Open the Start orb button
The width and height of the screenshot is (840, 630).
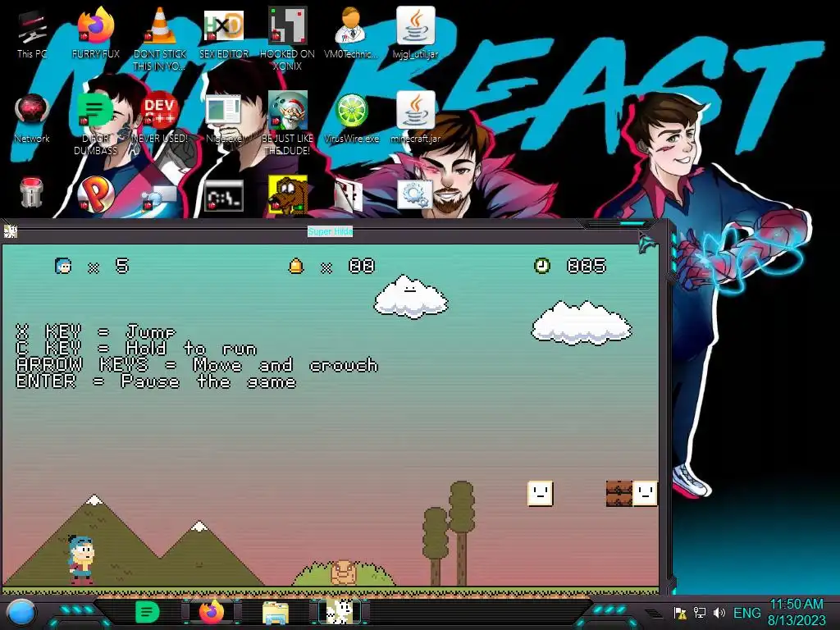(x=22, y=612)
